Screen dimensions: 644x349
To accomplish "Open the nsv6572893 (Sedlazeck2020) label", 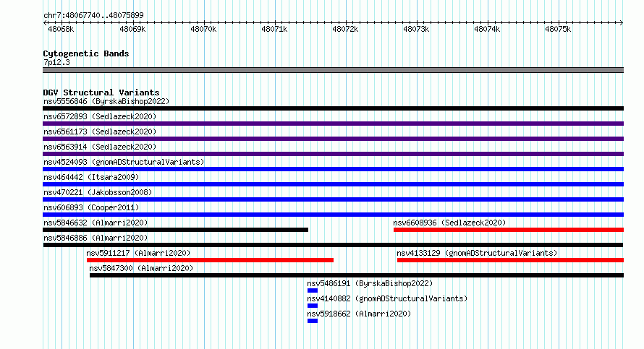I will 100,116.
